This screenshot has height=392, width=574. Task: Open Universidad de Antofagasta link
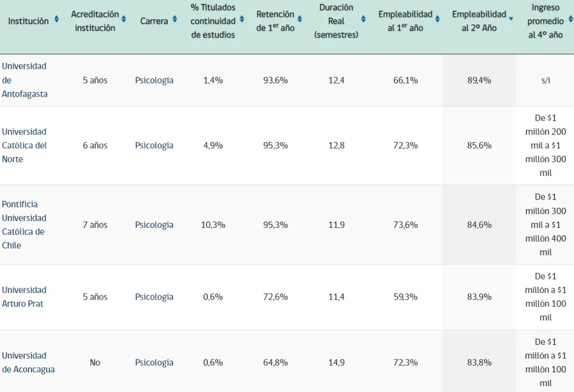pyautogui.click(x=25, y=80)
